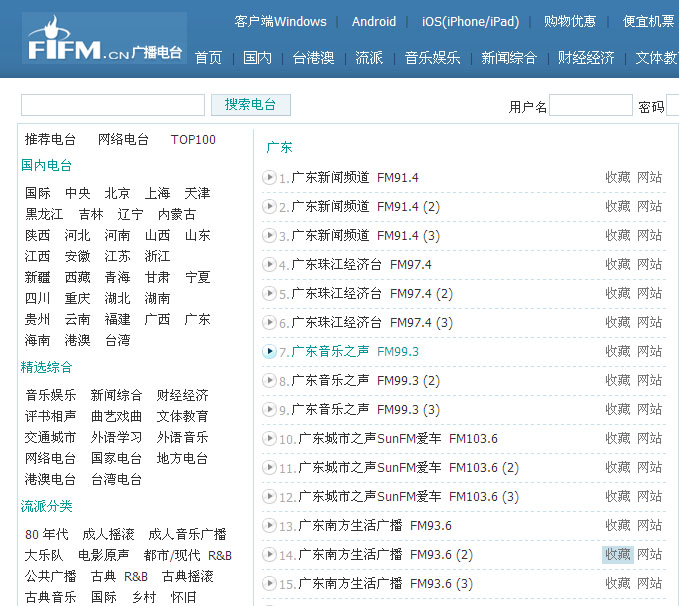Play 广东珠江经济台 FM97.4 (3)

click(x=269, y=323)
